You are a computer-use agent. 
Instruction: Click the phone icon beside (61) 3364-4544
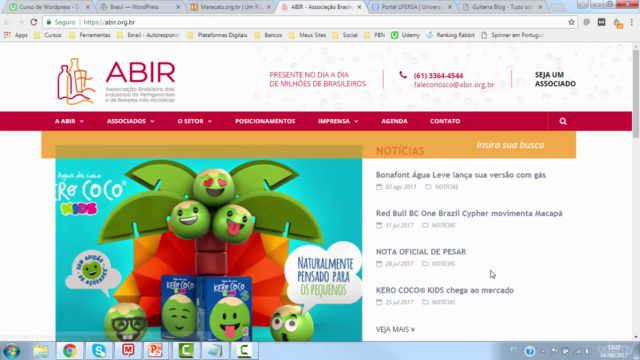403,75
